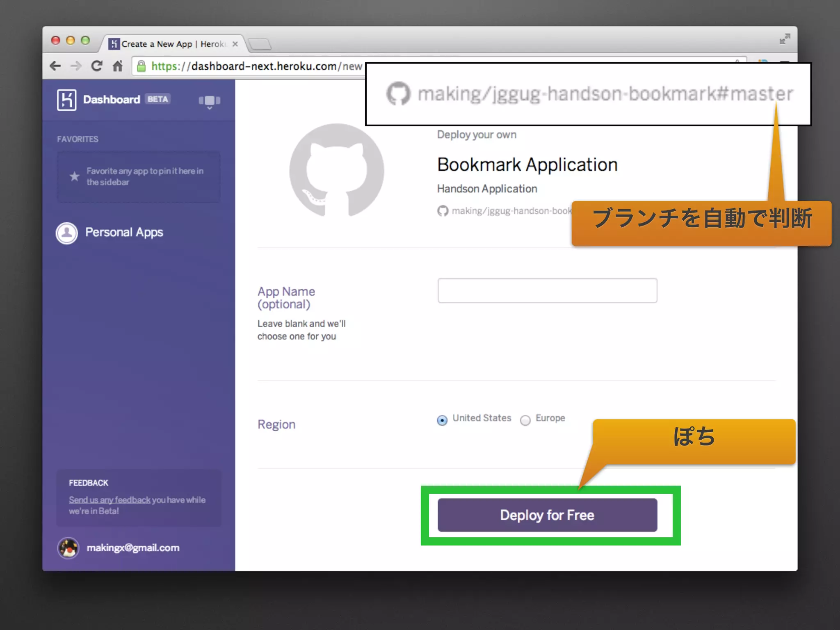840x630 pixels.
Task: Click the address bar URL
Action: (x=256, y=66)
